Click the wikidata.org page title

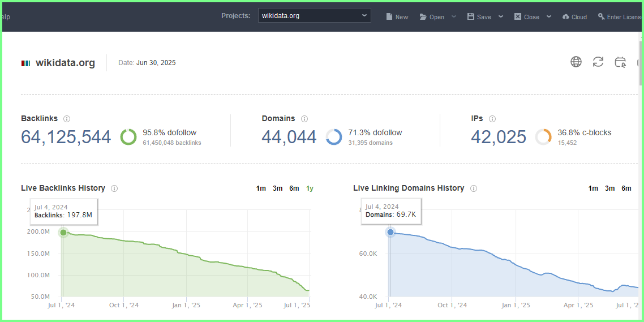[65, 63]
